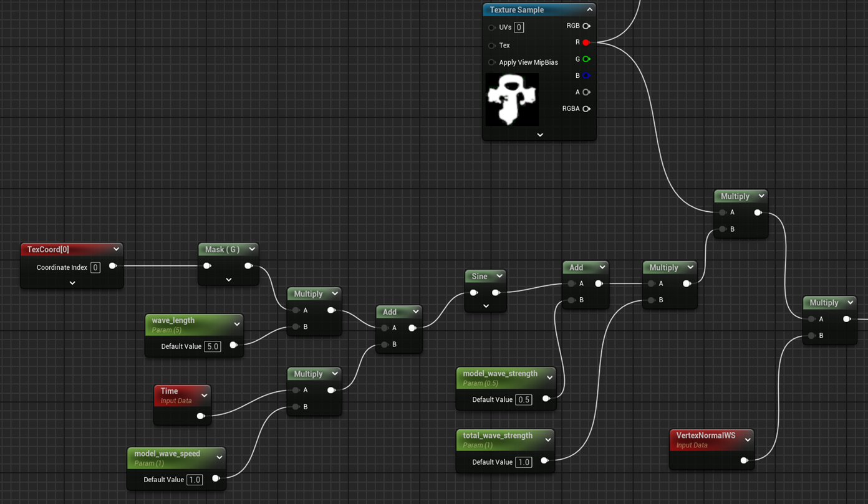Select the Texture Sample preview thumbnail
This screenshot has width=868, height=504.
[x=512, y=100]
